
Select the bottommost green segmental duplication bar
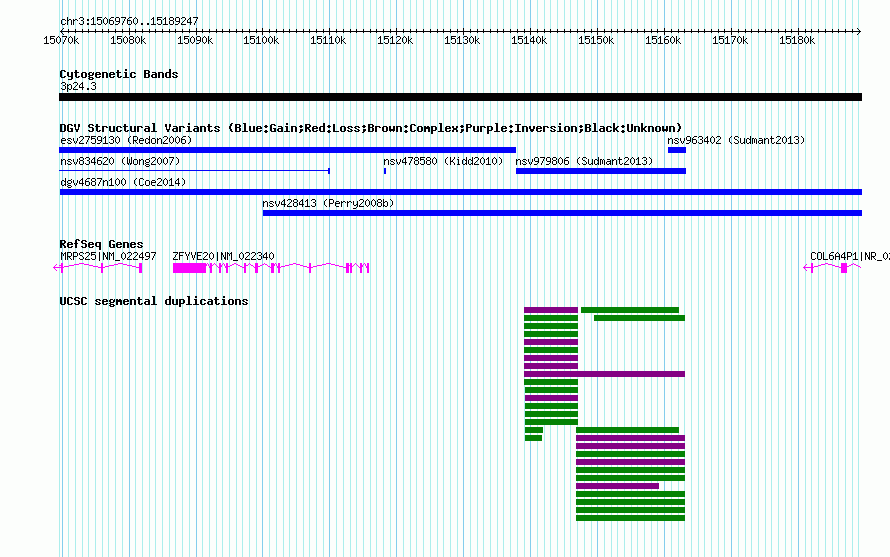point(631,518)
